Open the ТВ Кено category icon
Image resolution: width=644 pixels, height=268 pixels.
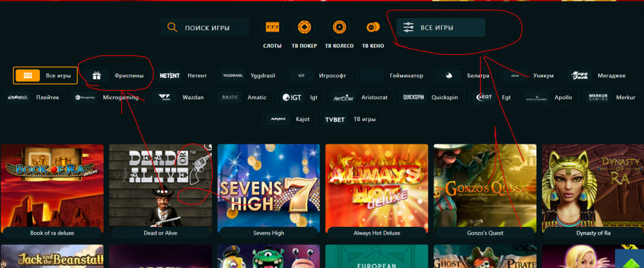(x=372, y=28)
